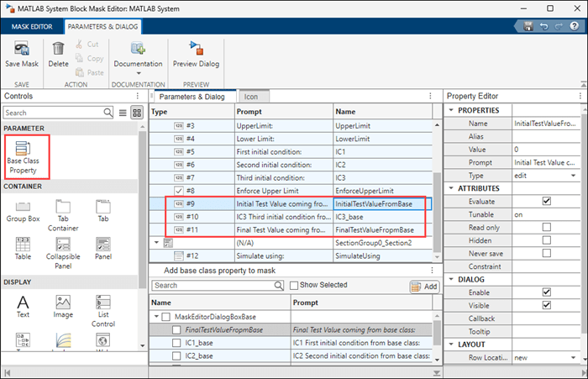Click the Controls search field
This screenshot has width=588, height=379.
click(x=52, y=112)
